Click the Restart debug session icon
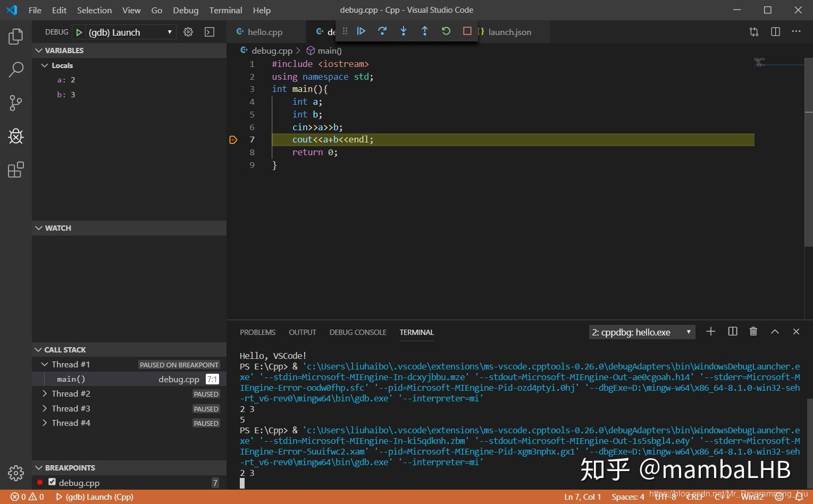813x504 pixels. pyautogui.click(x=446, y=31)
